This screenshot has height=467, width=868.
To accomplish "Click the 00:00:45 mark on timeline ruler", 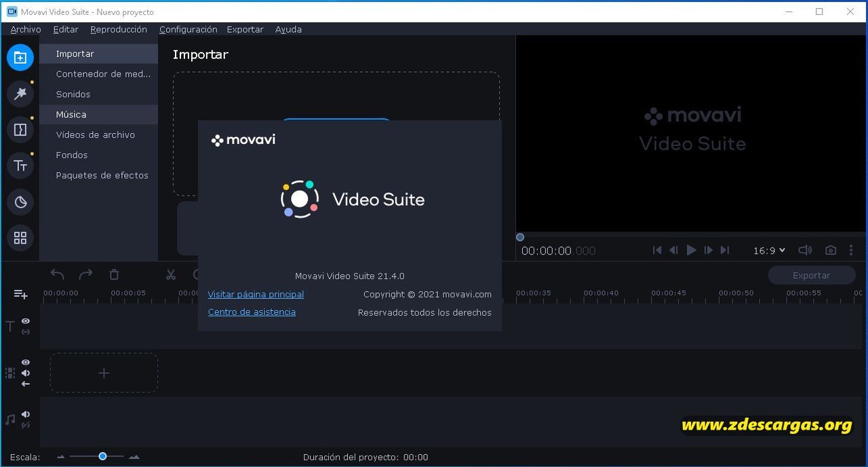I will pos(669,293).
